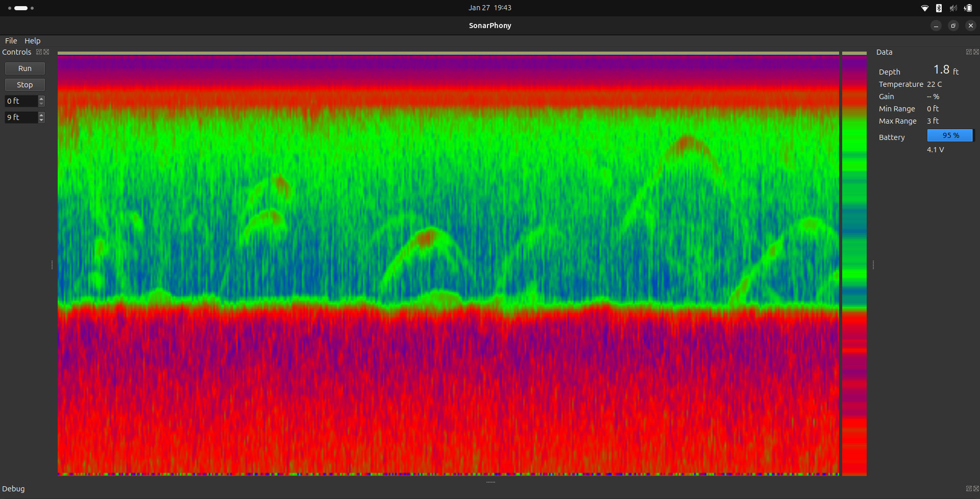Decrease the 0 ft minimum range
Screen dimensions: 980x499
tap(41, 104)
